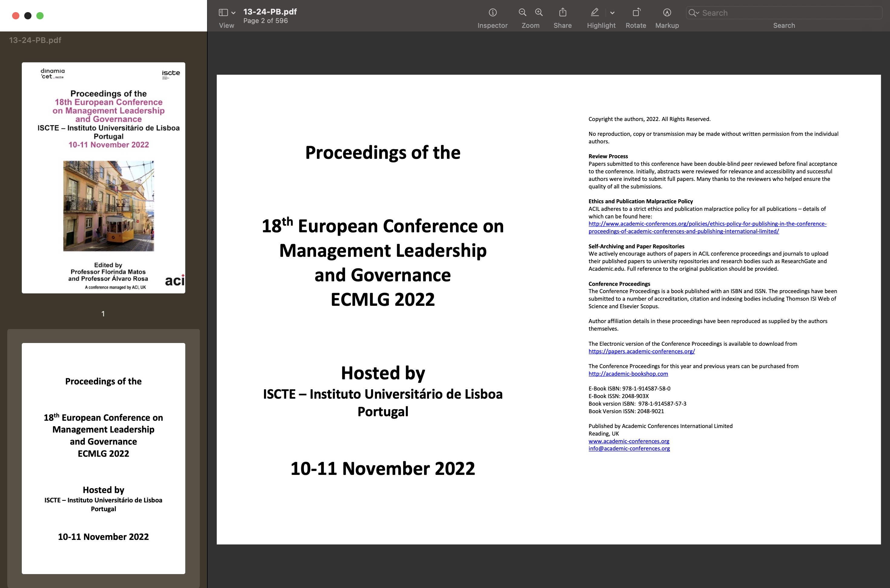Open the ethics policy hyperlink
The width and height of the screenshot is (890, 588).
click(707, 224)
